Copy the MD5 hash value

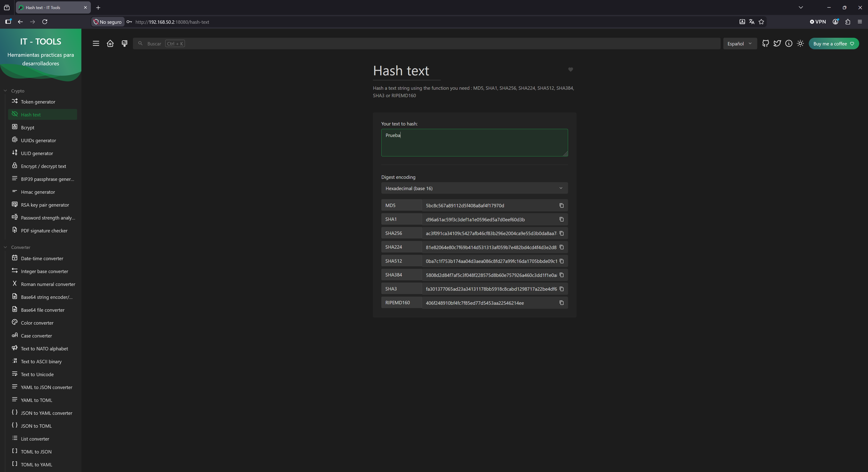(x=561, y=205)
